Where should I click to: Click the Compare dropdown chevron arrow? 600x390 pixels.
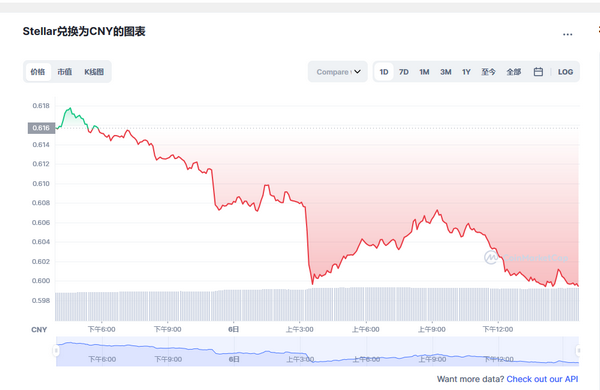357,72
